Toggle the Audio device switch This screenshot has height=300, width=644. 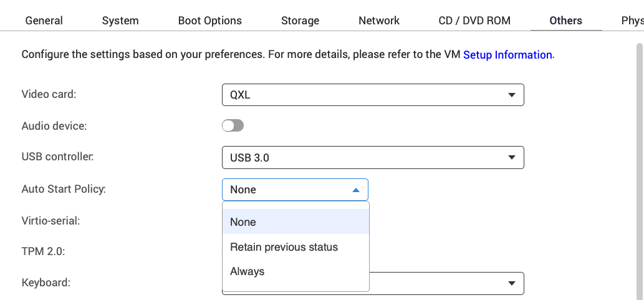pos(233,126)
